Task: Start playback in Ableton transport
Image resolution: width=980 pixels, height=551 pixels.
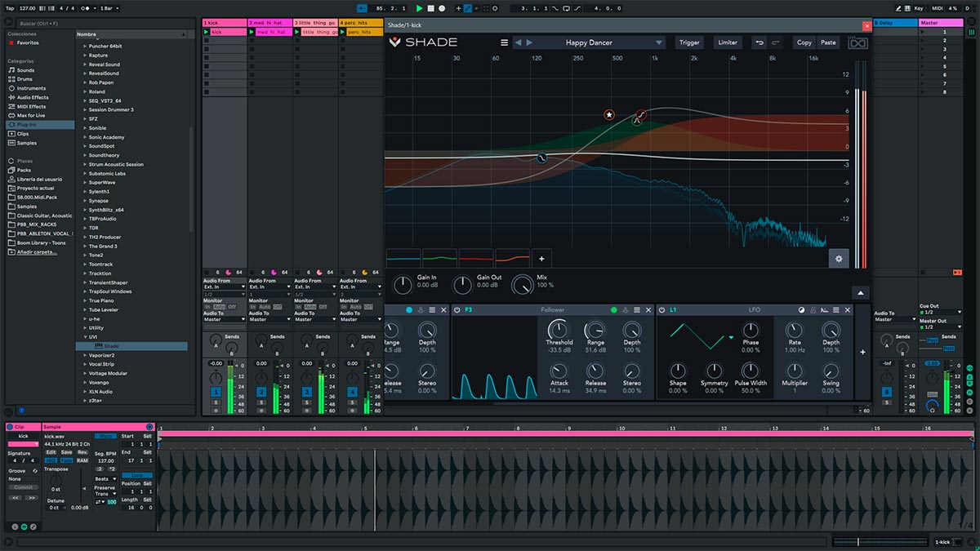Action: [x=420, y=7]
